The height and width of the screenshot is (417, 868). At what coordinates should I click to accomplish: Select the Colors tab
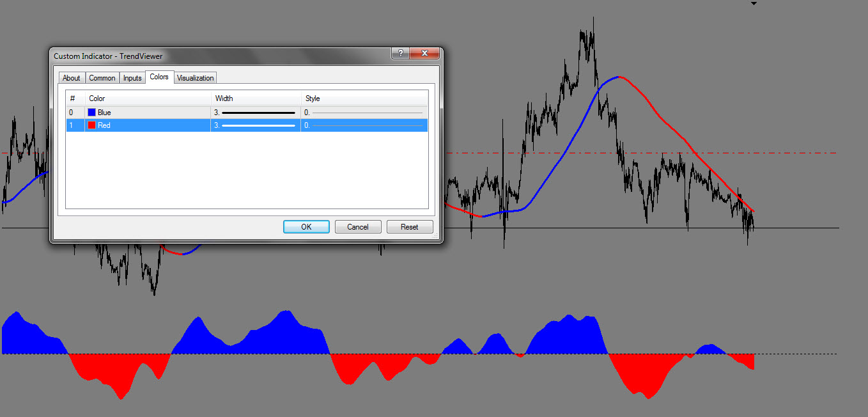(x=159, y=77)
